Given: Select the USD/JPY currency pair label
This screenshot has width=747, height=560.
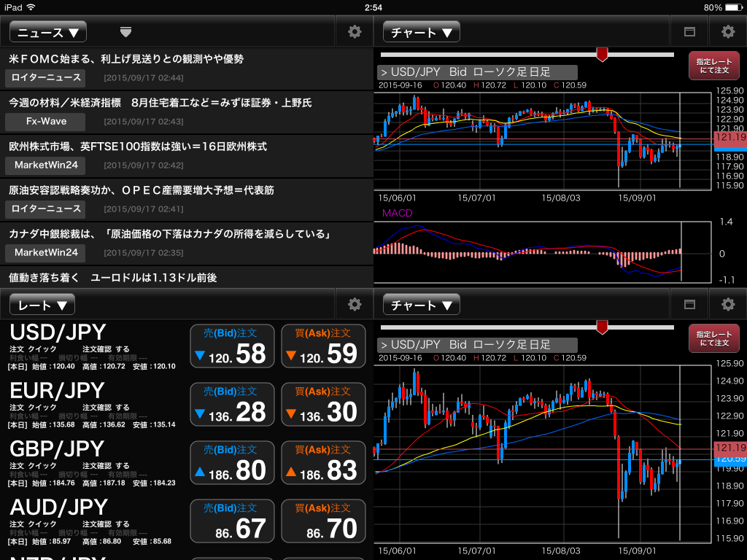Looking at the screenshot, I should (x=58, y=332).
